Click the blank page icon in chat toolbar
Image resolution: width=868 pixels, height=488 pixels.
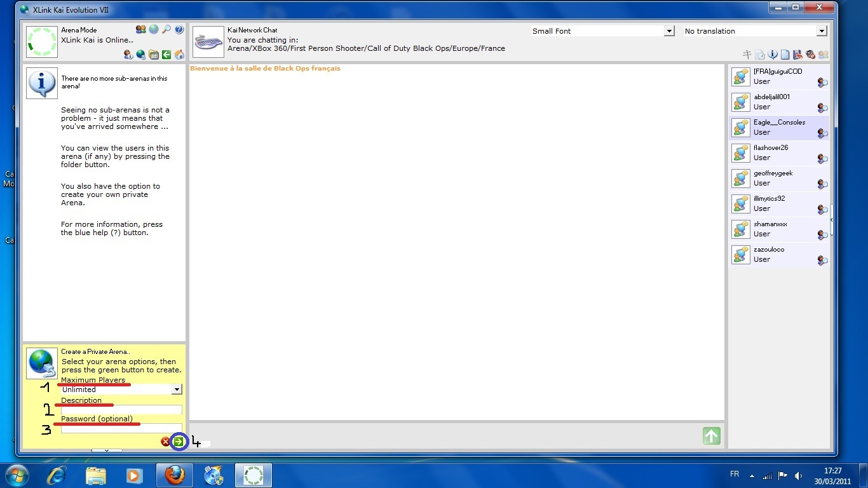(x=785, y=55)
